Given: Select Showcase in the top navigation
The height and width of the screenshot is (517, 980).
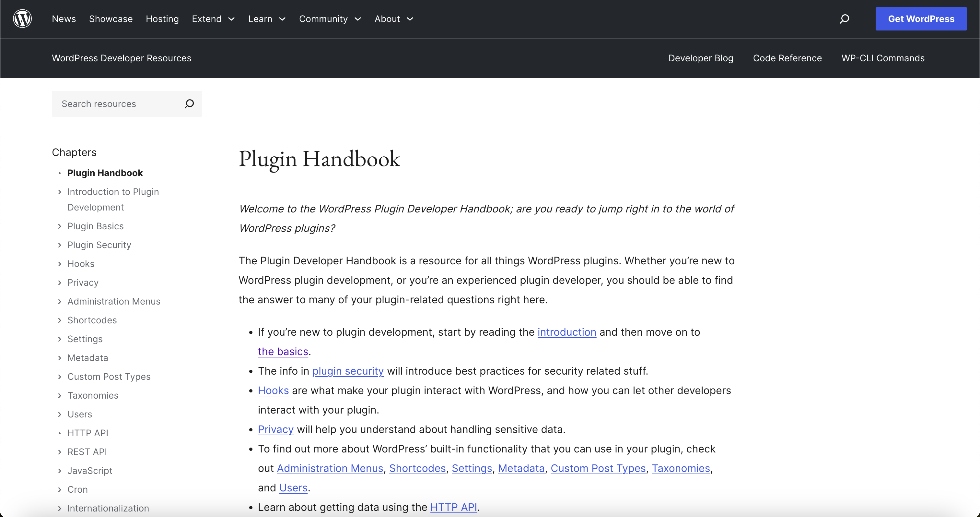Looking at the screenshot, I should coord(110,19).
